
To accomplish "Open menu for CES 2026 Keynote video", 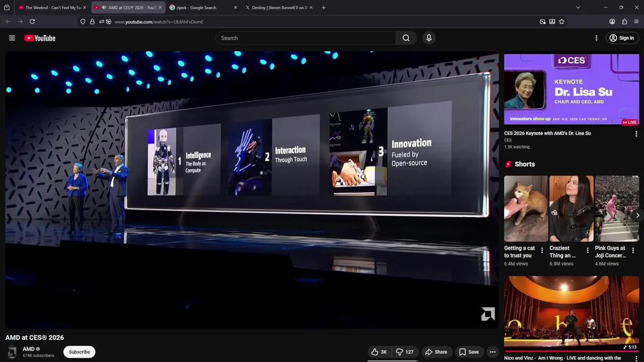I will click(636, 134).
